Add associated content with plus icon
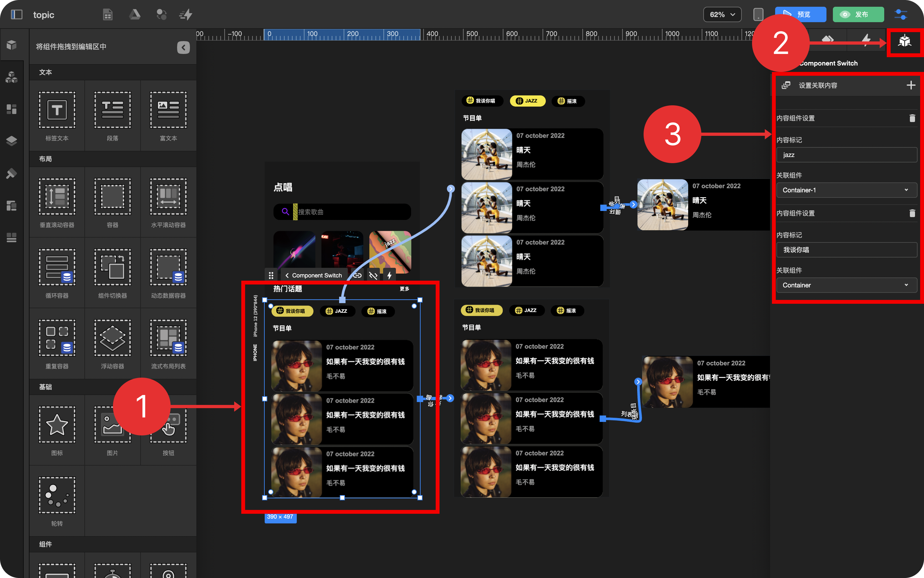 (911, 85)
